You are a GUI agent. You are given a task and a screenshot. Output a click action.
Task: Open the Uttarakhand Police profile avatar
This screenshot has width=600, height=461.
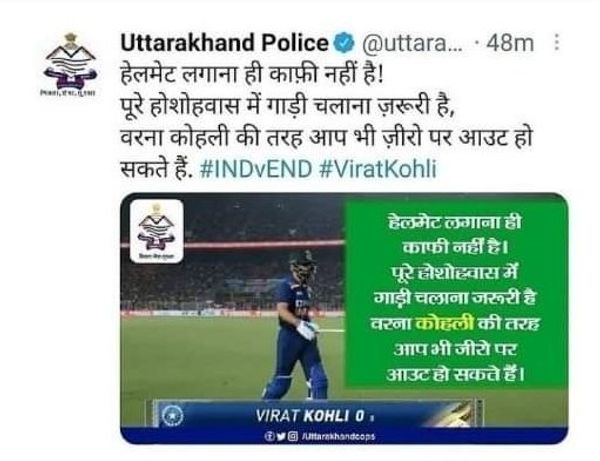click(x=70, y=65)
